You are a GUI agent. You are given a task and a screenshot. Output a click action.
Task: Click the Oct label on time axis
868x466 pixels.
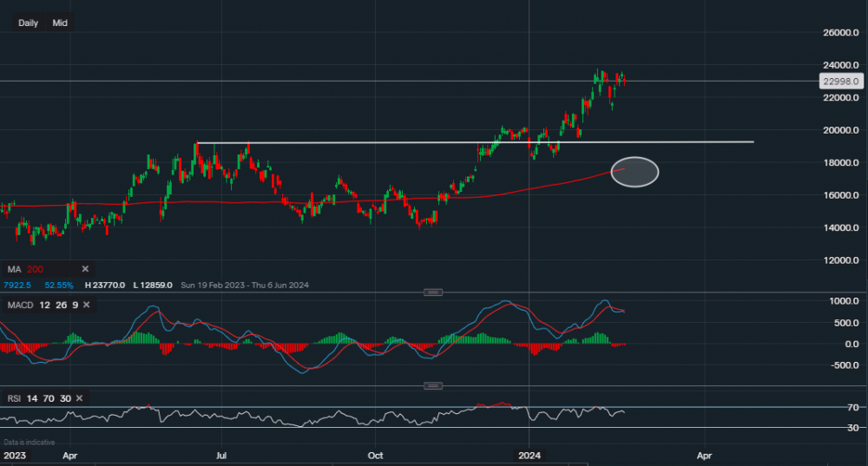click(376, 454)
